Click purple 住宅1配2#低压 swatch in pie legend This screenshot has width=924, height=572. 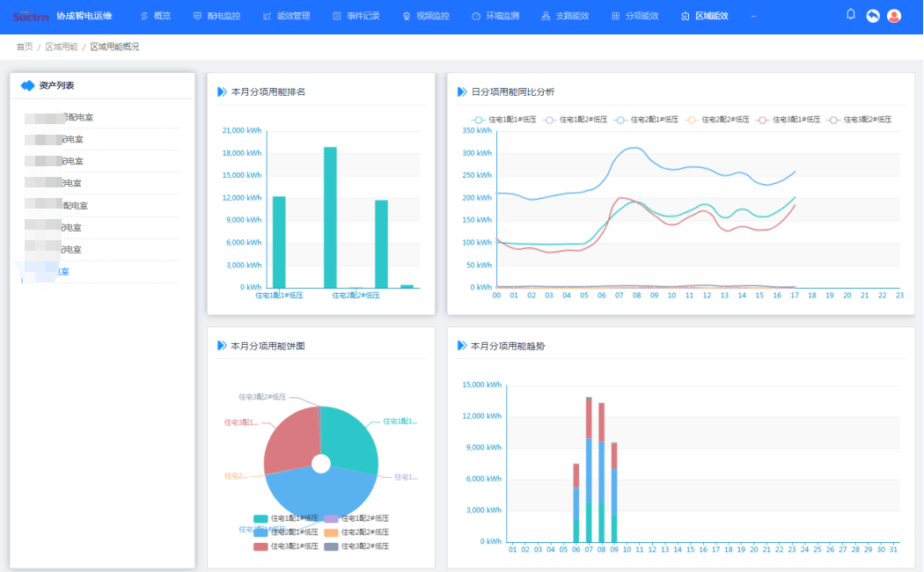coord(331,518)
